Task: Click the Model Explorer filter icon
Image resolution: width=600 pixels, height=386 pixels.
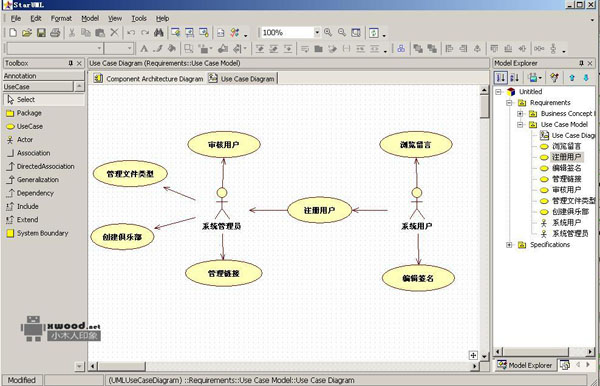Action: tap(554, 78)
